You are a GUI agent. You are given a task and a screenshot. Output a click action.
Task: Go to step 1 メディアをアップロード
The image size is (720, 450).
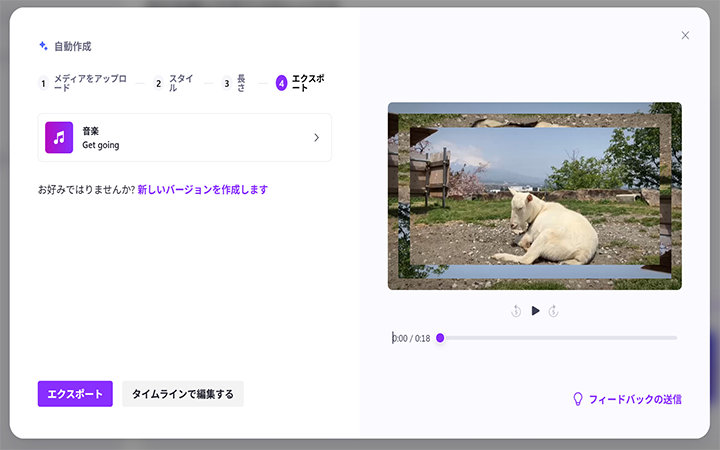pos(83,83)
